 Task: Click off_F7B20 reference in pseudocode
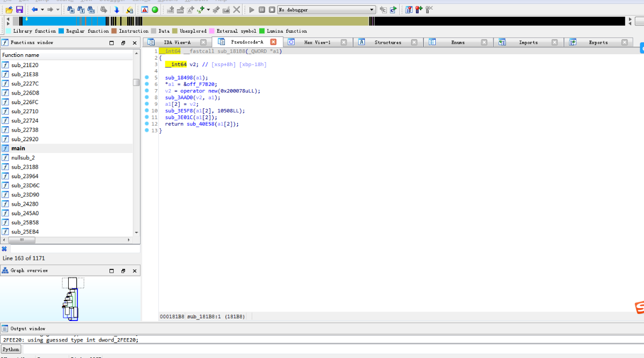coord(201,84)
